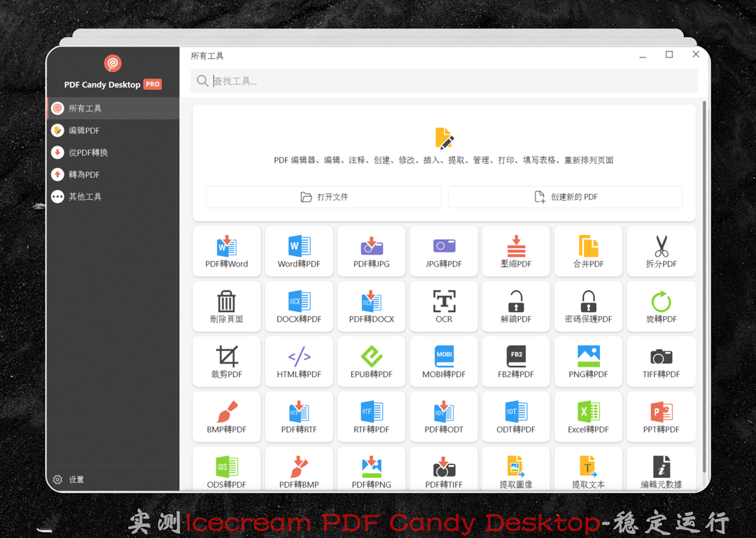Open the PPT轉PDF tool
The image size is (756, 538).
pos(661,417)
